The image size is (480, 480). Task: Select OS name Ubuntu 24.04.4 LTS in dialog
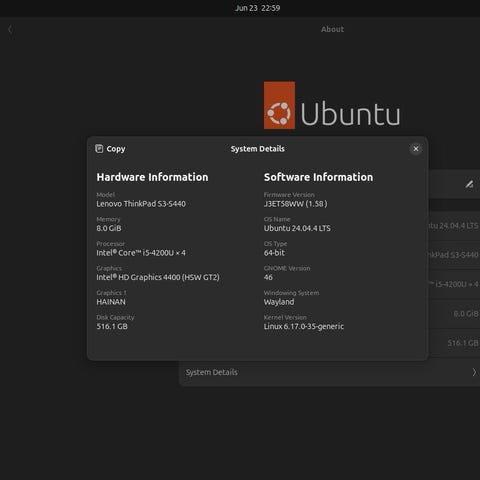click(297, 228)
